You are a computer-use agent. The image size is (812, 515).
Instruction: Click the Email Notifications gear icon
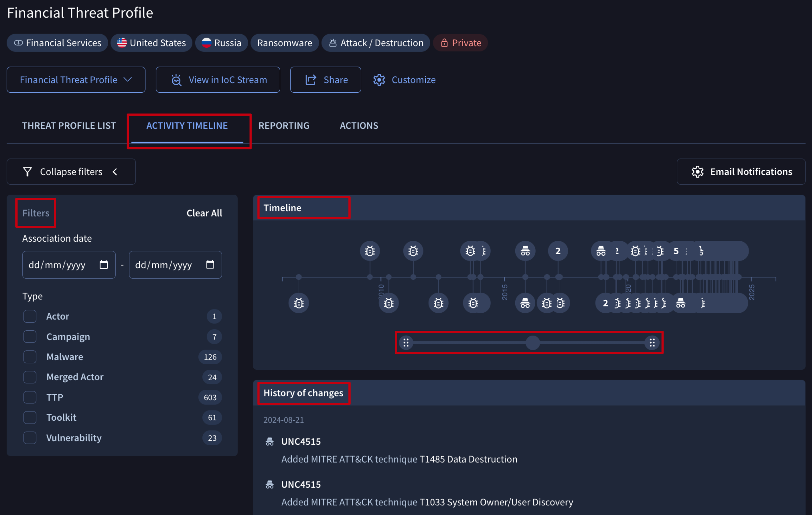pyautogui.click(x=697, y=172)
